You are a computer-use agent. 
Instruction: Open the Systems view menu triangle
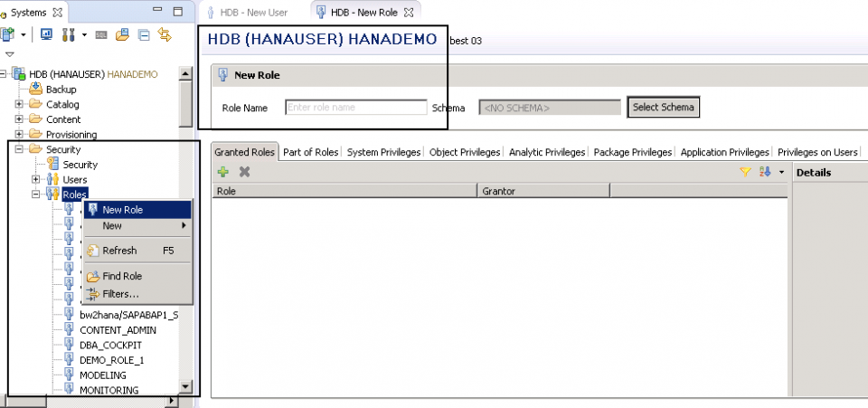point(9,55)
